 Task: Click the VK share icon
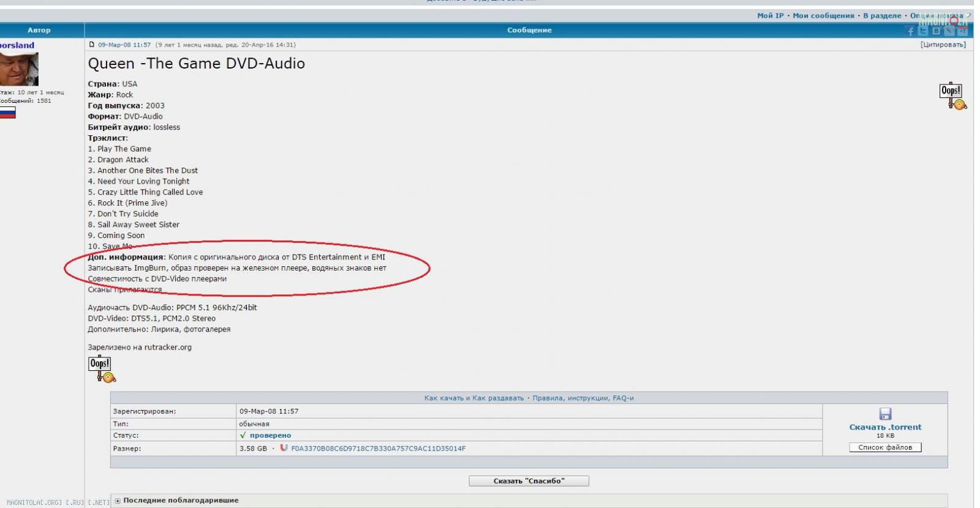[x=936, y=31]
